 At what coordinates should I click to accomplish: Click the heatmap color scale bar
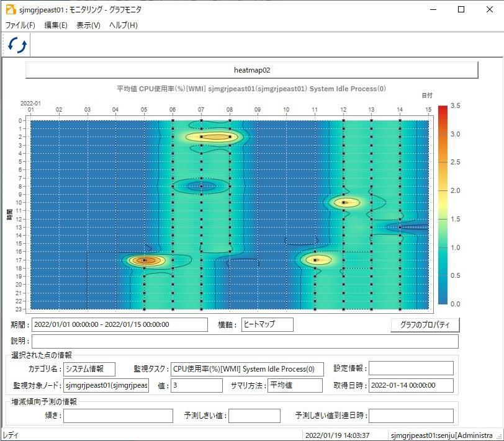[x=443, y=205]
